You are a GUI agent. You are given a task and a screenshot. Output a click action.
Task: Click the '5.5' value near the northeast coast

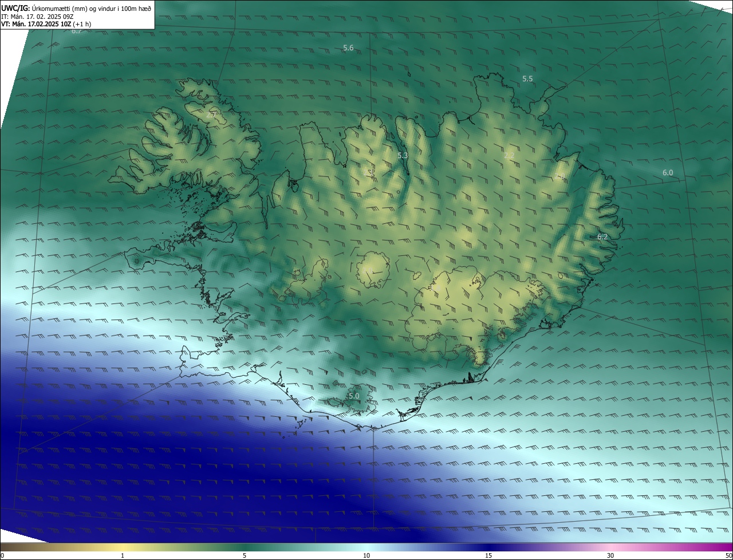coord(527,78)
